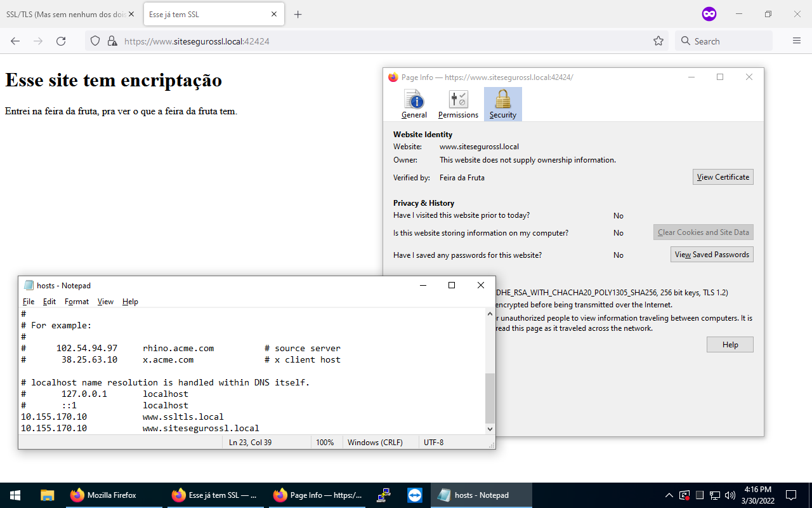Open the File menu in Notepad

coord(29,302)
